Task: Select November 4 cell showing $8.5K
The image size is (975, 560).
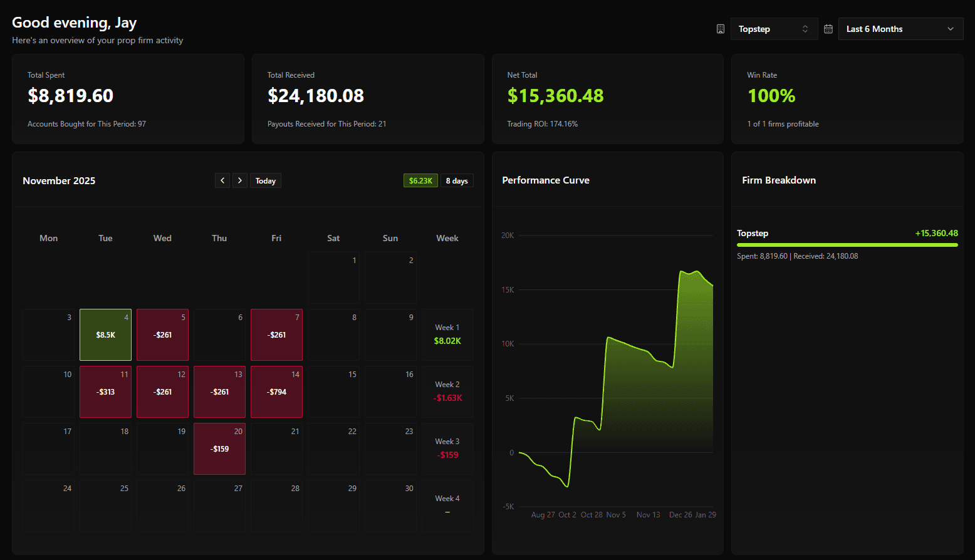Action: pos(105,334)
